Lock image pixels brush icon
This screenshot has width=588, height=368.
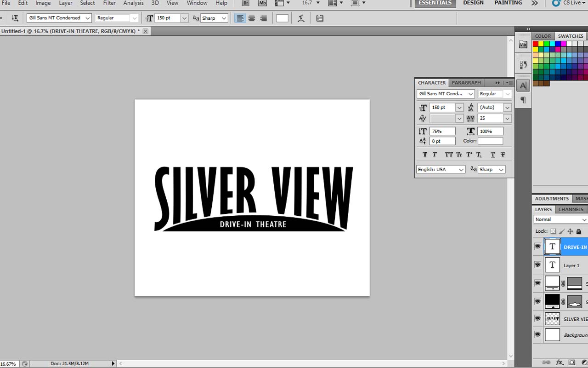point(562,231)
